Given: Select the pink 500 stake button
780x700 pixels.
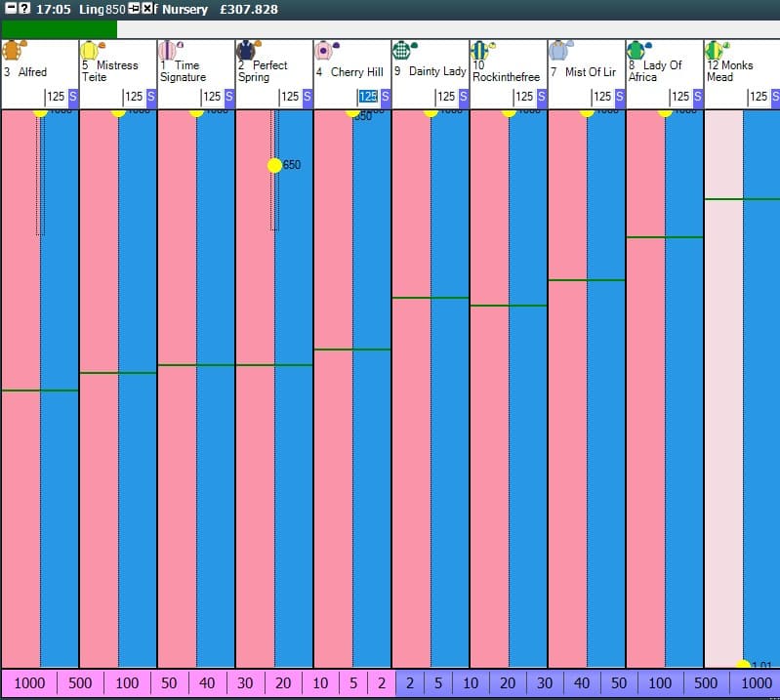Looking at the screenshot, I should (80, 683).
